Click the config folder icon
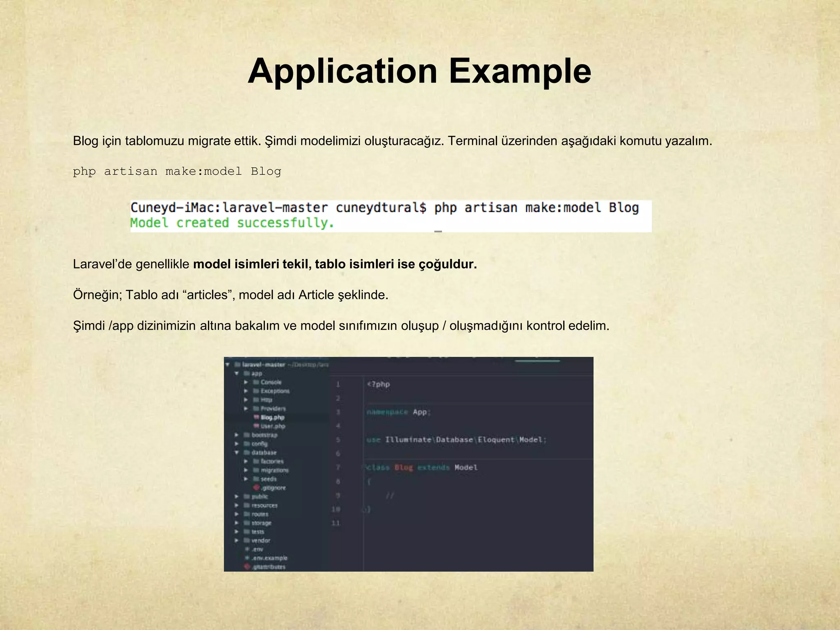The height and width of the screenshot is (630, 840). [247, 444]
